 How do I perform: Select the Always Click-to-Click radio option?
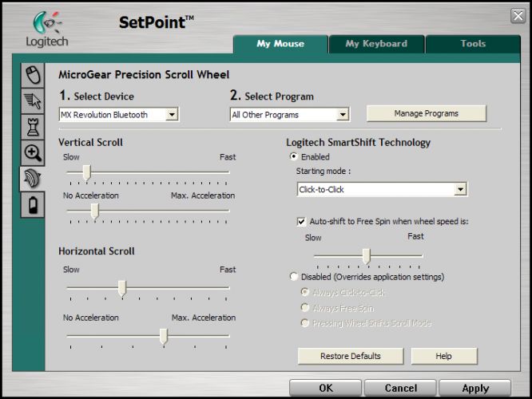click(x=305, y=292)
